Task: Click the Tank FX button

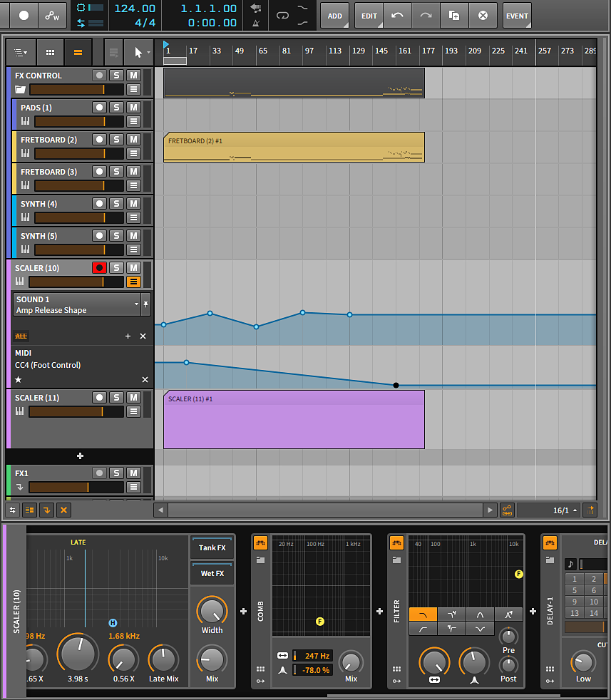Action: click(x=212, y=547)
